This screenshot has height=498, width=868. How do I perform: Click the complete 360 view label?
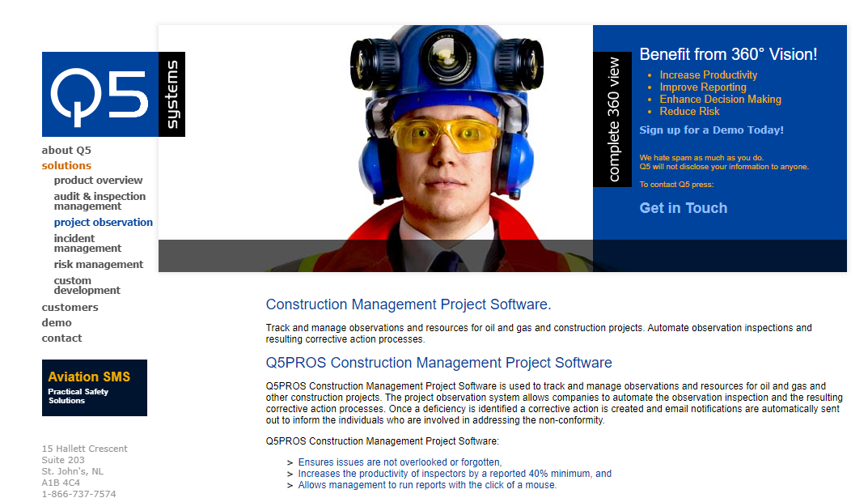pos(613,120)
